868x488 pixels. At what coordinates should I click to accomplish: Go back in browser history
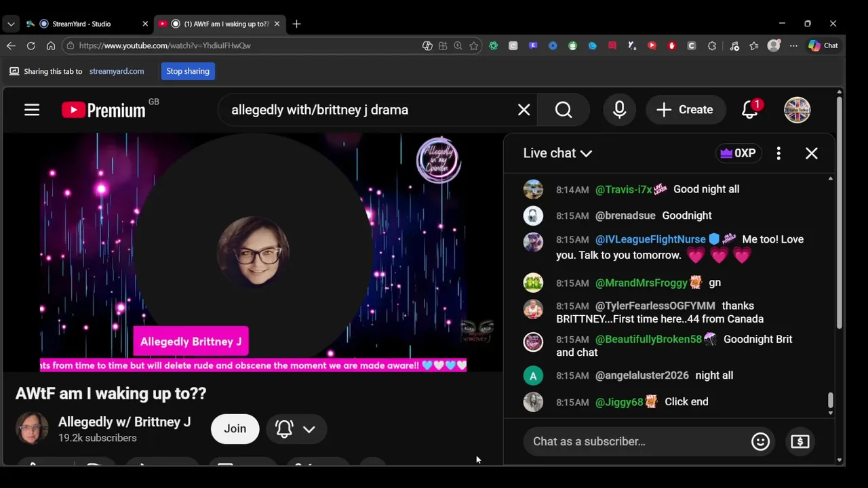[11, 45]
